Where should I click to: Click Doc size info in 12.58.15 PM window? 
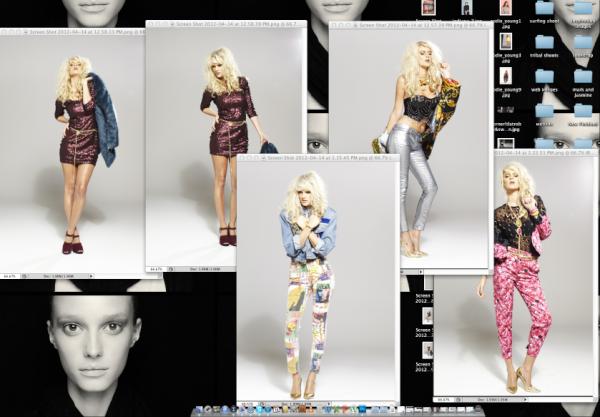click(57, 276)
